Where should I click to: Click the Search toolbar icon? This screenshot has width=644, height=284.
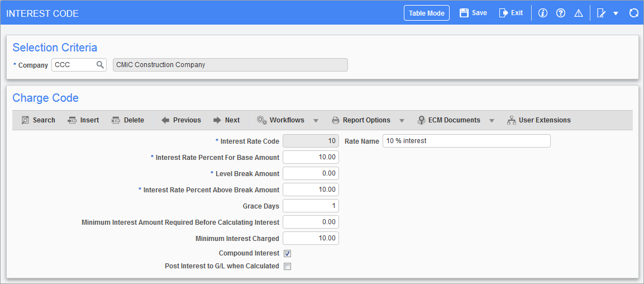26,120
